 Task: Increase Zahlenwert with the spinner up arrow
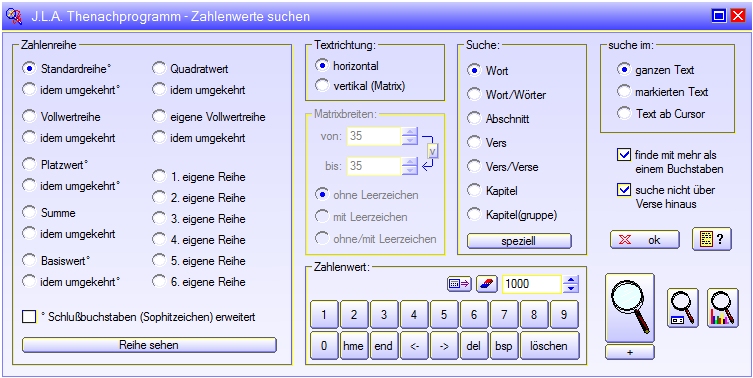point(571,280)
